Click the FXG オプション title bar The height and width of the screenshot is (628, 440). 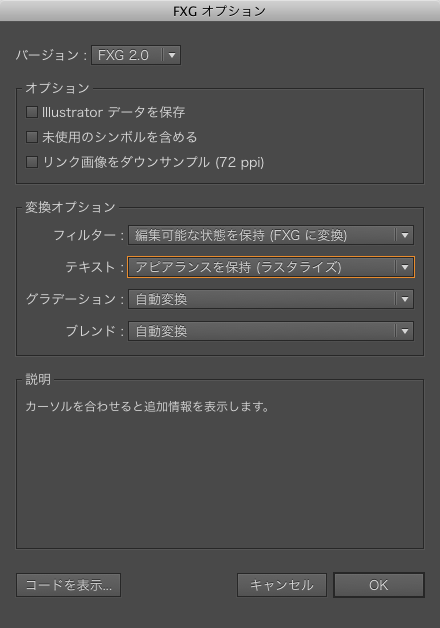[x=220, y=11]
